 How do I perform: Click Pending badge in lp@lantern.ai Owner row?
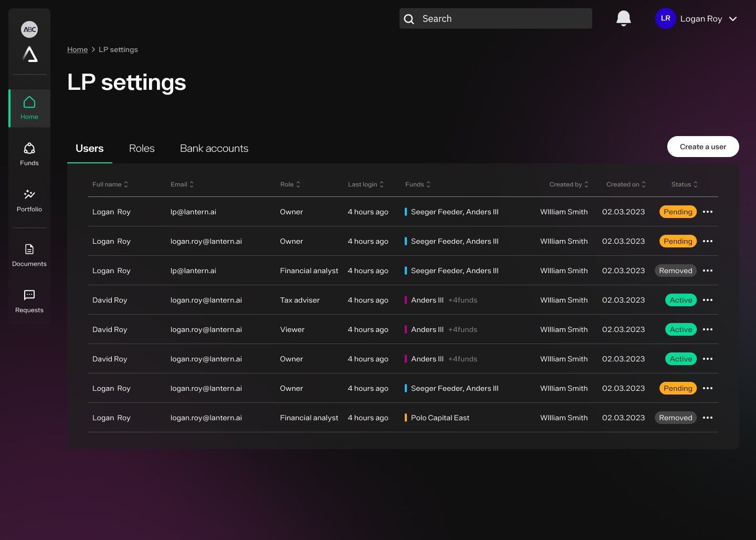(678, 212)
